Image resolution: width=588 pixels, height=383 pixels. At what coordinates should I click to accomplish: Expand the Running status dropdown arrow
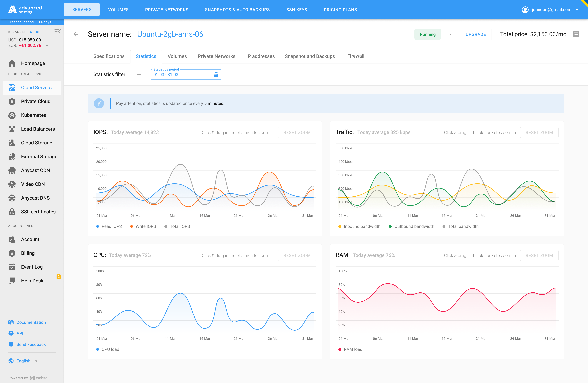tap(450, 34)
